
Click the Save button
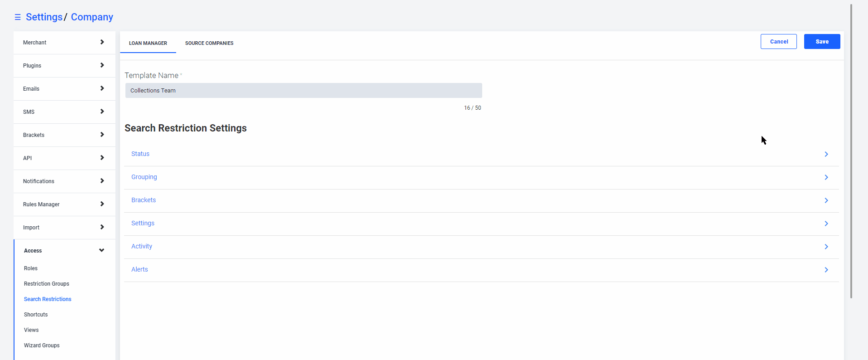pos(822,41)
